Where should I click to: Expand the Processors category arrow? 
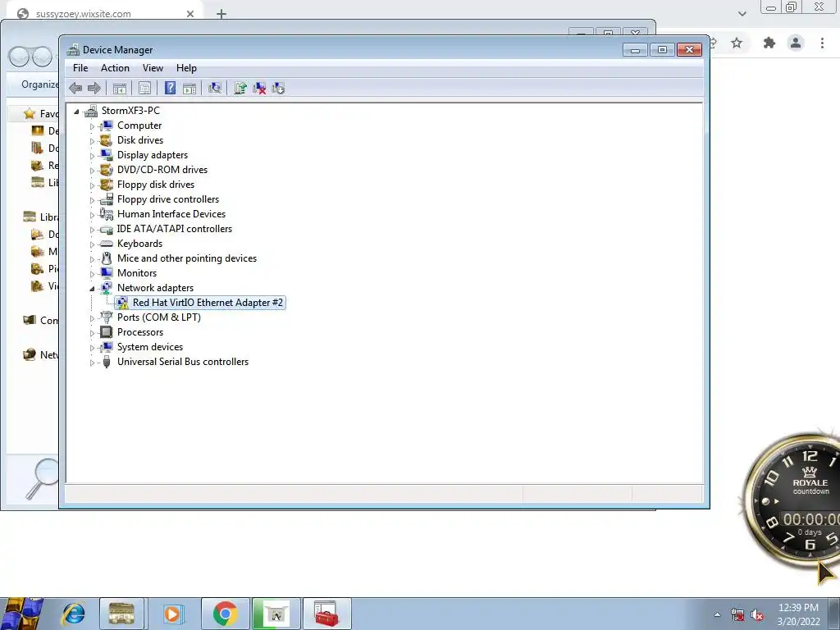tap(92, 333)
